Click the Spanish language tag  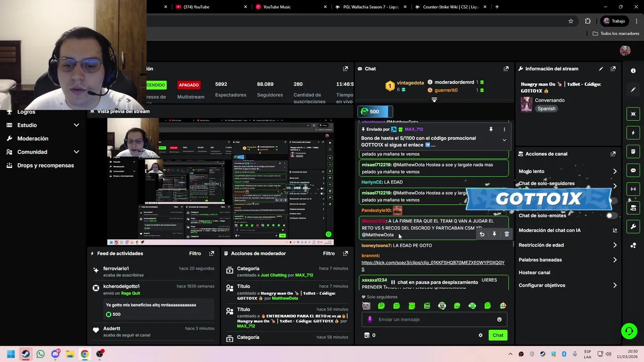tap(546, 109)
